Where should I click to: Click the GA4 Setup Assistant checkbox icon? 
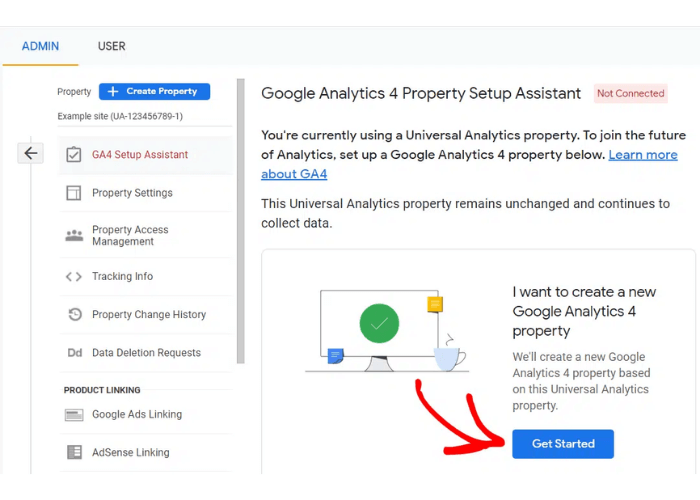click(74, 154)
